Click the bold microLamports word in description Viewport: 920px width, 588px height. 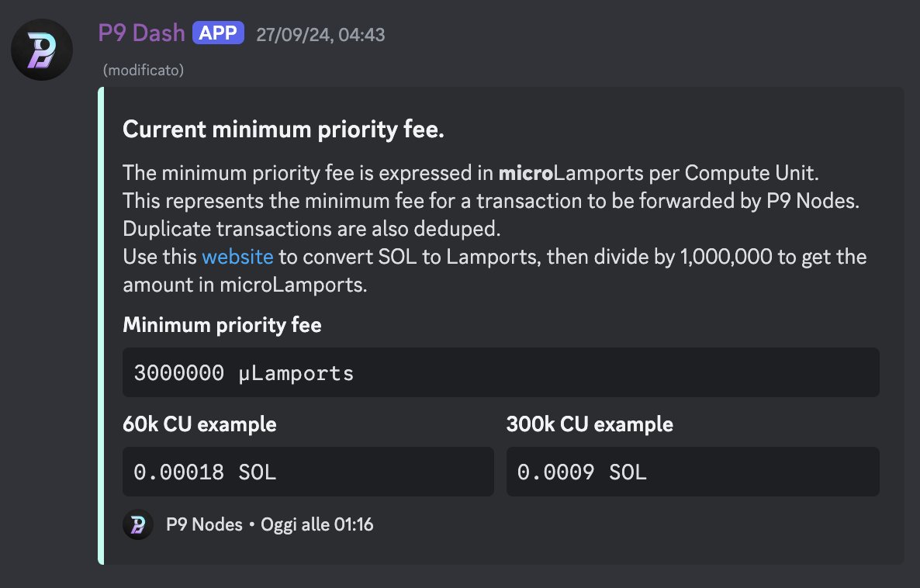[571, 173]
